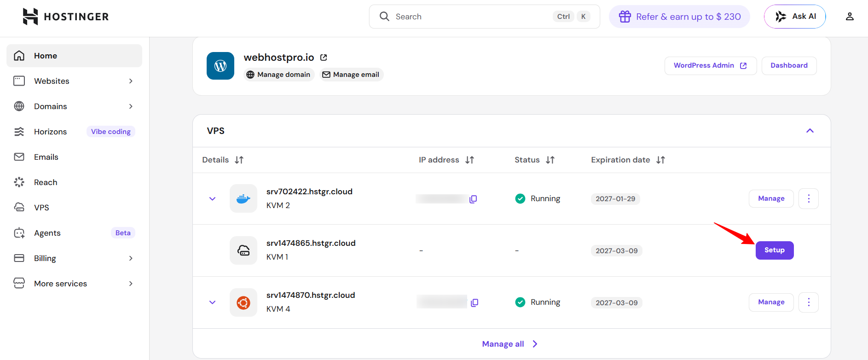Viewport: 868px width, 360px height.
Task: Click expiration date 2027-01-29
Action: (615, 199)
